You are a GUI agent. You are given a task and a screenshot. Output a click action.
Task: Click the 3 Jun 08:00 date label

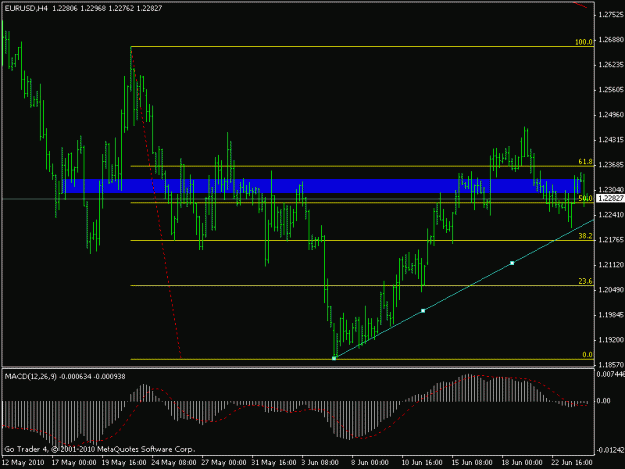pyautogui.click(x=320, y=463)
